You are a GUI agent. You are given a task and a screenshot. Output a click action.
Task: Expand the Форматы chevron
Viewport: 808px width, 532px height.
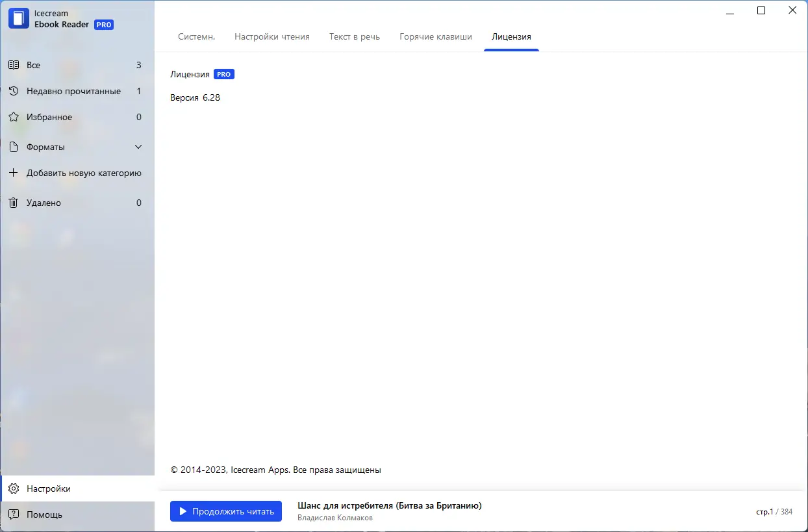(138, 147)
